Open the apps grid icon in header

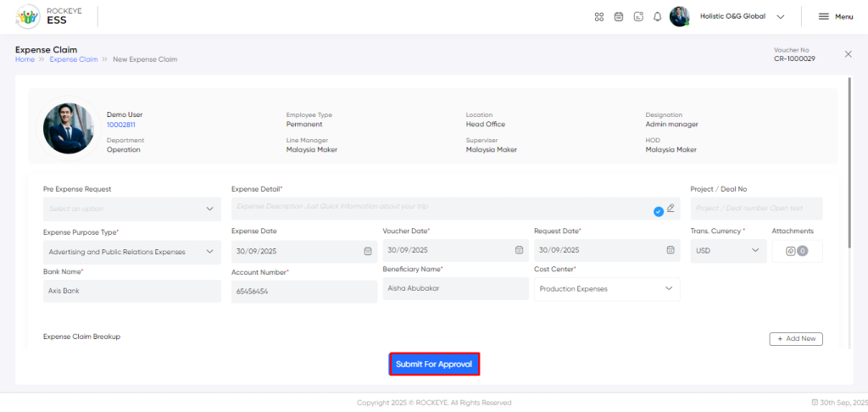click(x=599, y=16)
